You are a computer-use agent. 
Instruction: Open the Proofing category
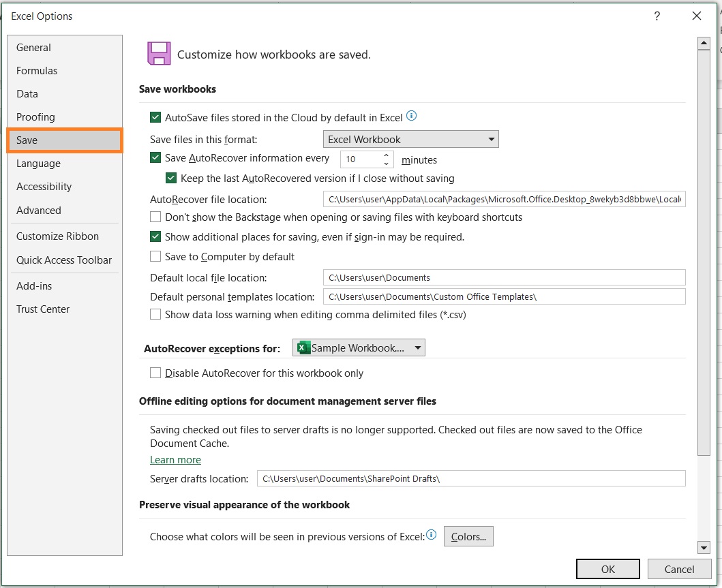tap(65, 117)
